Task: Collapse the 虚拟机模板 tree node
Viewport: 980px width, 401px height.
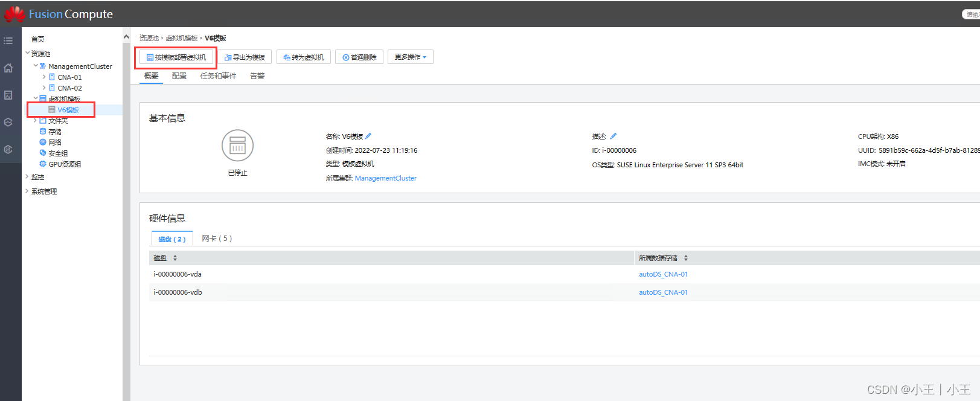Action: point(36,98)
